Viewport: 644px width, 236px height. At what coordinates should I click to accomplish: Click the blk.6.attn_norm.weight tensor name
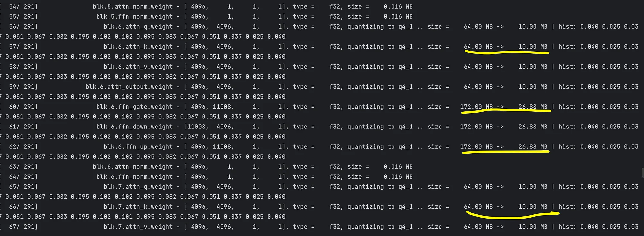(133, 167)
